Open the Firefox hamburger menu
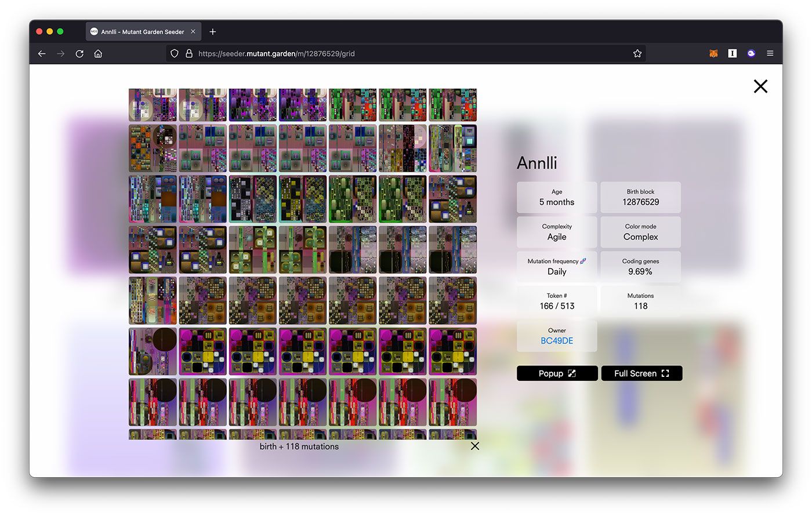 pos(770,53)
